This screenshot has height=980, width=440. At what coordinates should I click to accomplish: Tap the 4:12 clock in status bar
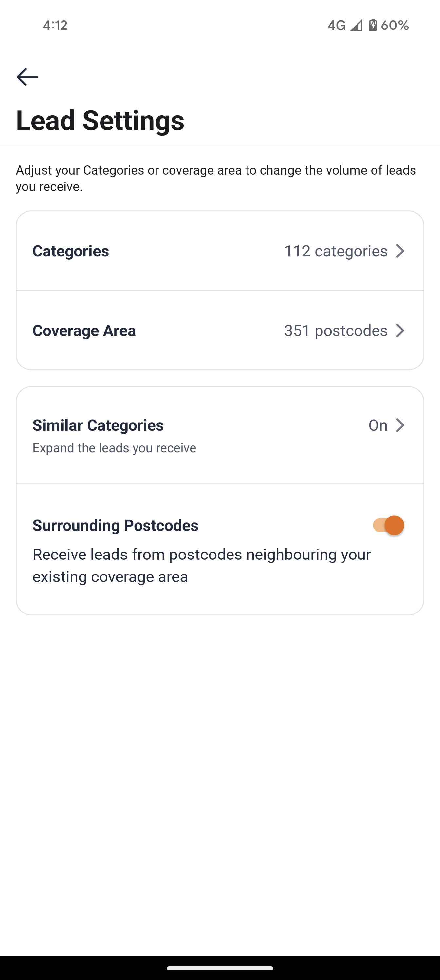pyautogui.click(x=55, y=26)
